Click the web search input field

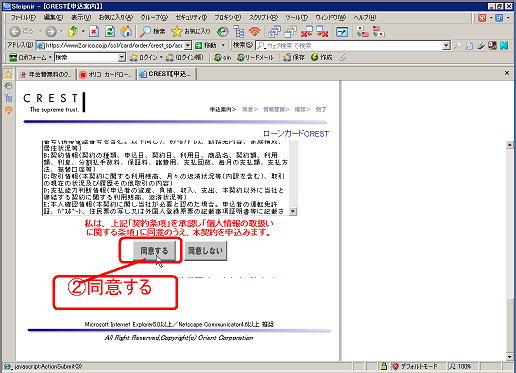[x=349, y=45]
